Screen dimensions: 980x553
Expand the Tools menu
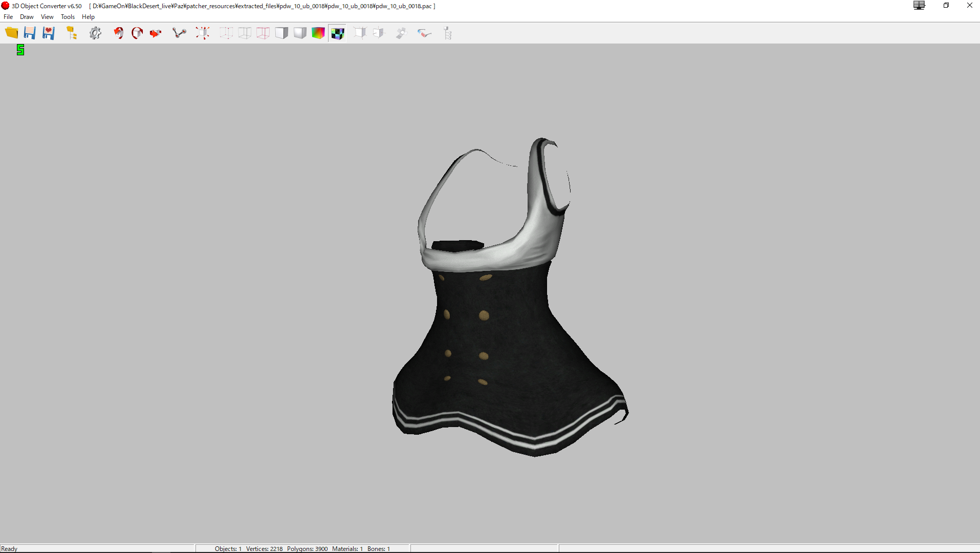point(68,17)
